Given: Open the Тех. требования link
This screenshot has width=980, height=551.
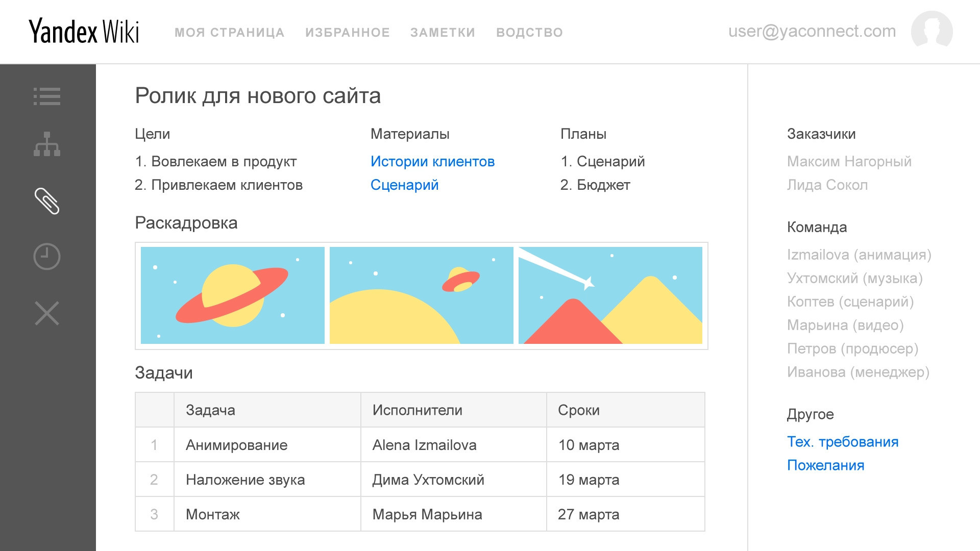Looking at the screenshot, I should [x=842, y=442].
